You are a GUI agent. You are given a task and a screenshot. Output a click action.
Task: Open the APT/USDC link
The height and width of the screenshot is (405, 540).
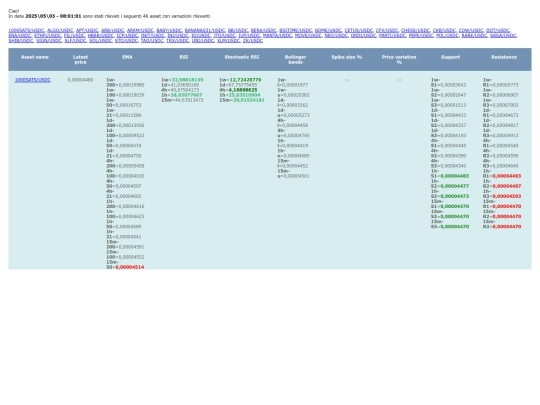point(87,30)
